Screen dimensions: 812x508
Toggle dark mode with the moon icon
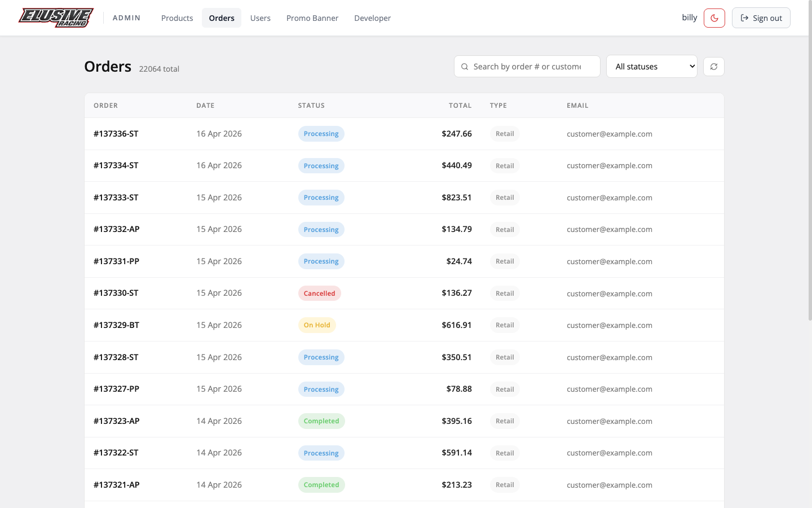[x=714, y=18]
